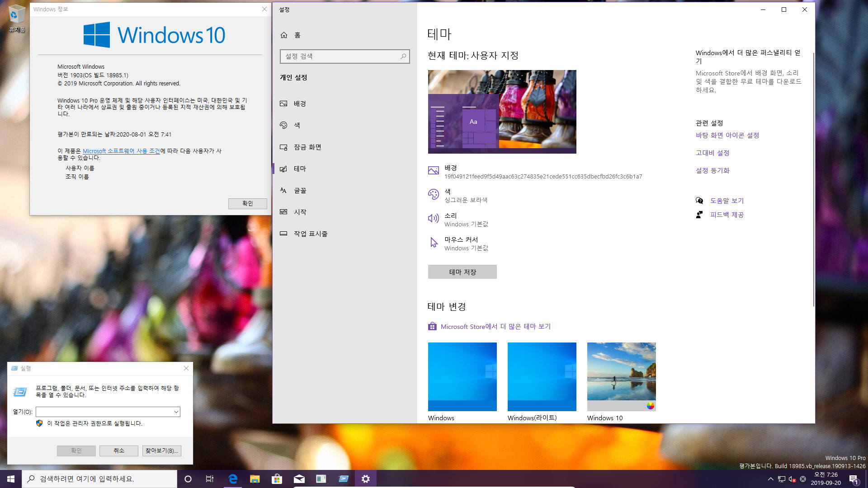This screenshot has width=868, height=488.
Task: Show hidden tray icons chevron
Action: tap(770, 479)
